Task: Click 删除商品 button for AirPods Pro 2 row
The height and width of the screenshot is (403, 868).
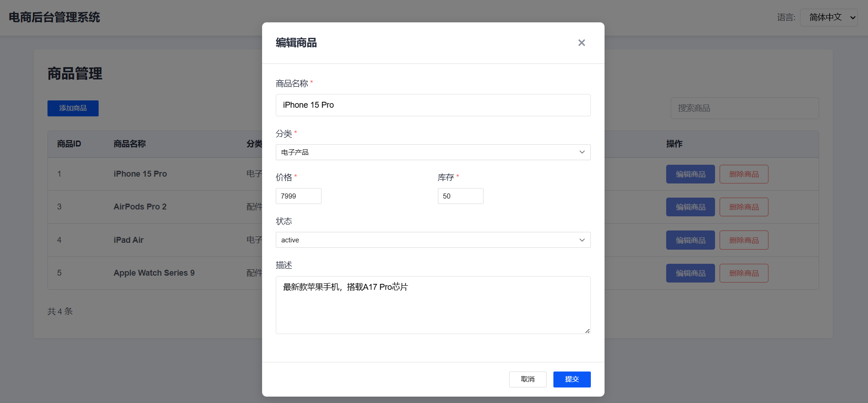Action: tap(744, 207)
